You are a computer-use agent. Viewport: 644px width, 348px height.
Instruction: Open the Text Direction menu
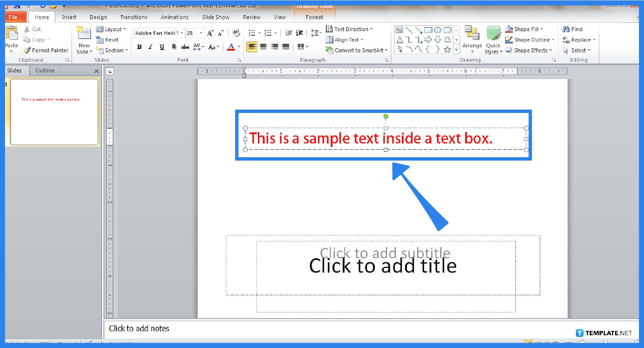point(350,29)
